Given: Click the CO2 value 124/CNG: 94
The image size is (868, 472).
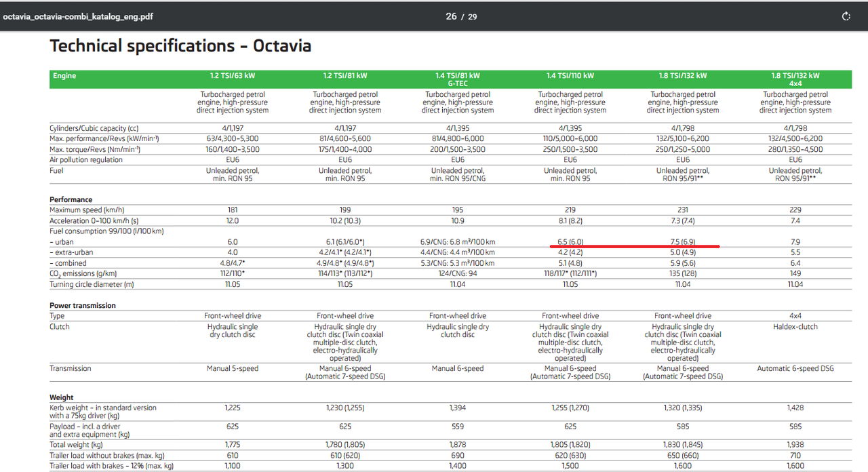Looking at the screenshot, I should click(458, 274).
